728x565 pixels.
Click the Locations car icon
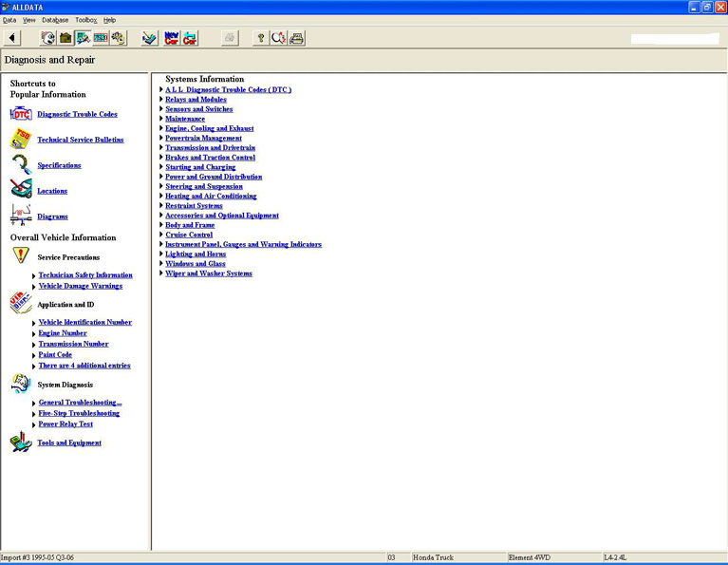pyautogui.click(x=20, y=190)
